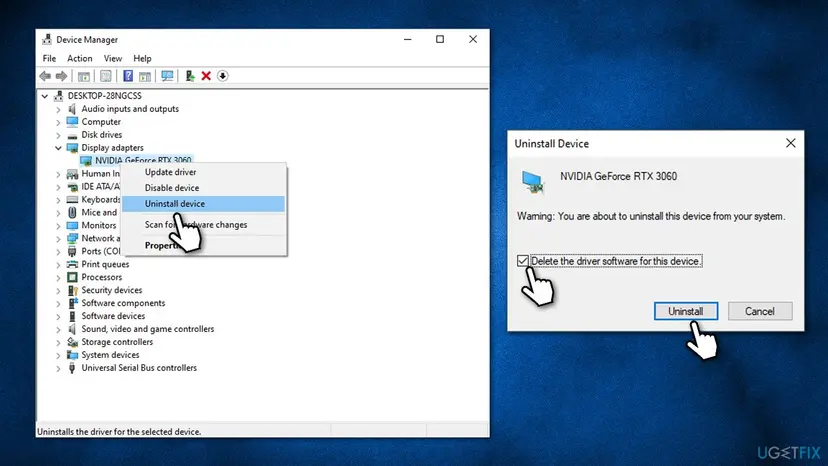Image resolution: width=828 pixels, height=466 pixels.
Task: Click the red X Uninstall device toolbar icon
Action: pyautogui.click(x=206, y=76)
